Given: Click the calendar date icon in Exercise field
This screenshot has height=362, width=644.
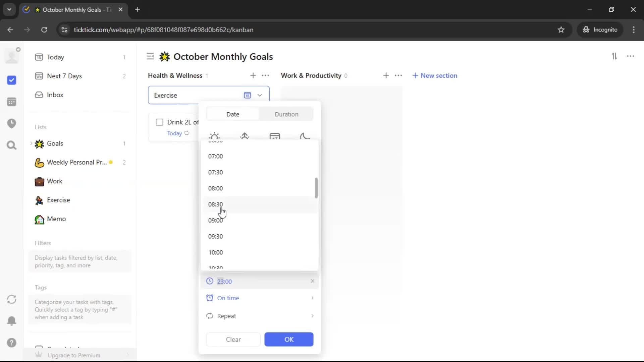Looking at the screenshot, I should pyautogui.click(x=247, y=95).
